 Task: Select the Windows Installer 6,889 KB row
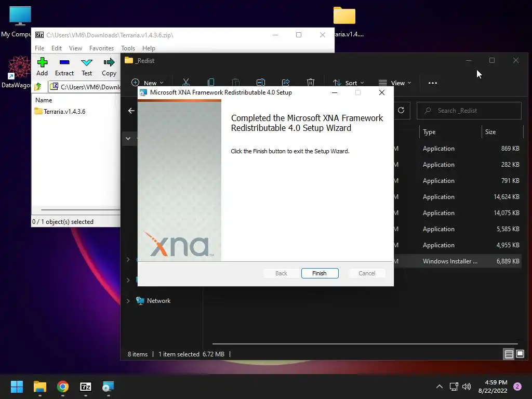pos(457,261)
